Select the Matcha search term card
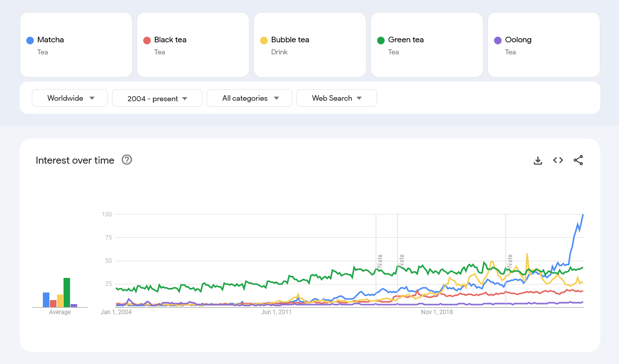This screenshot has height=364, width=619. pos(76,45)
